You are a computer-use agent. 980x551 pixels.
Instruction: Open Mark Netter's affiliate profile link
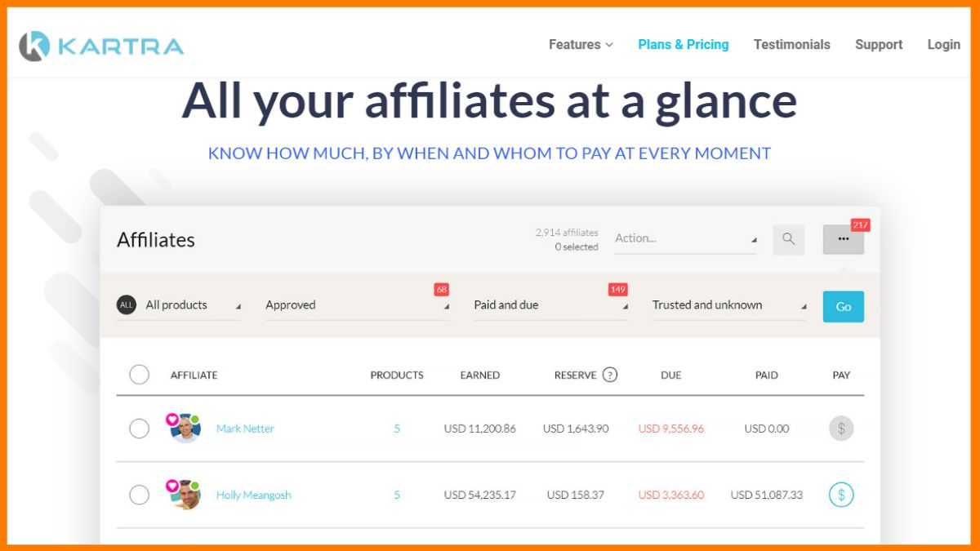(245, 429)
